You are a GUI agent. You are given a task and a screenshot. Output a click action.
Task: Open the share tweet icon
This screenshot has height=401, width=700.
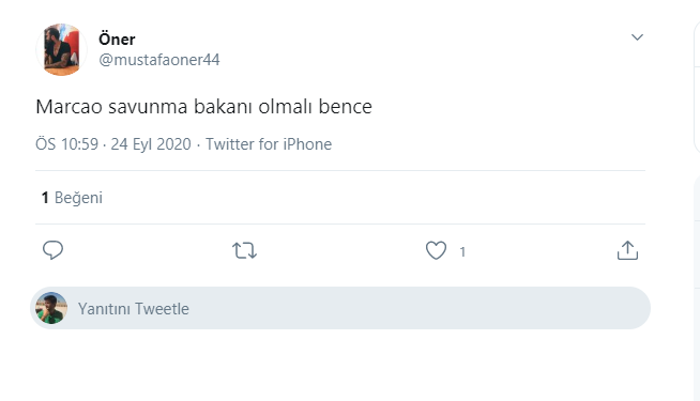(627, 250)
